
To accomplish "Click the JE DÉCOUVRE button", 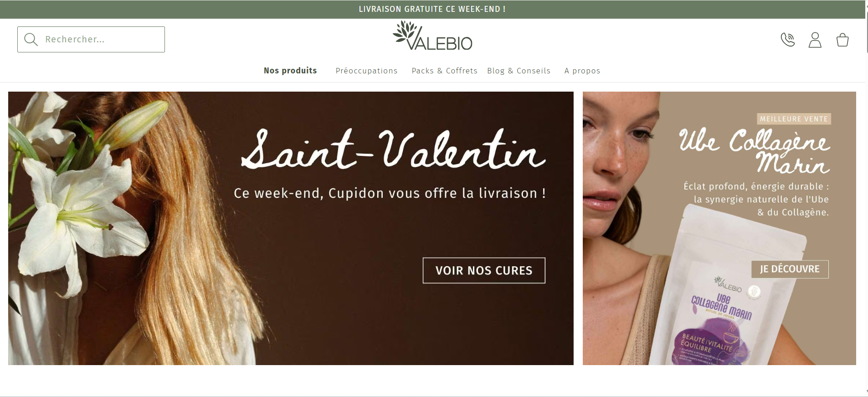I will click(790, 269).
